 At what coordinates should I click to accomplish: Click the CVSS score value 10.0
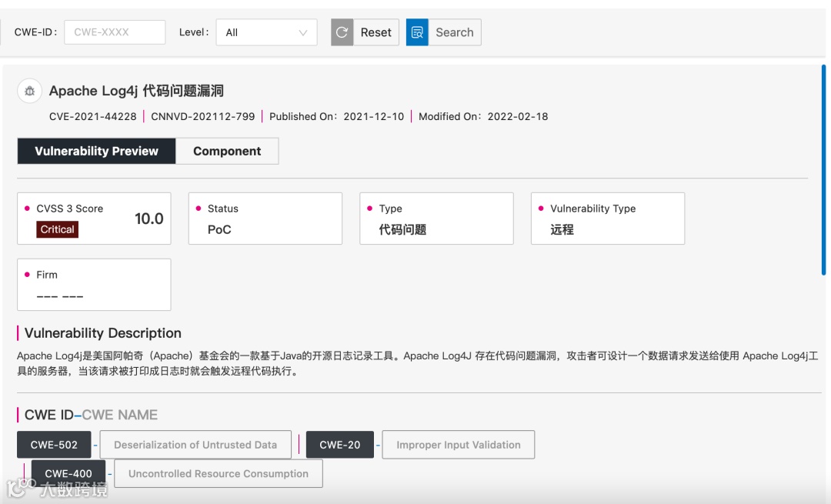pyautogui.click(x=149, y=219)
